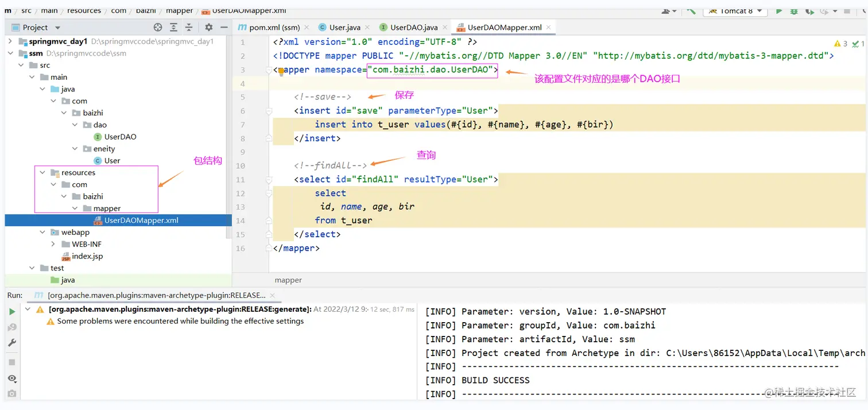This screenshot has width=868, height=410.
Task: Run Tomcat 8 with coverage
Action: click(809, 10)
